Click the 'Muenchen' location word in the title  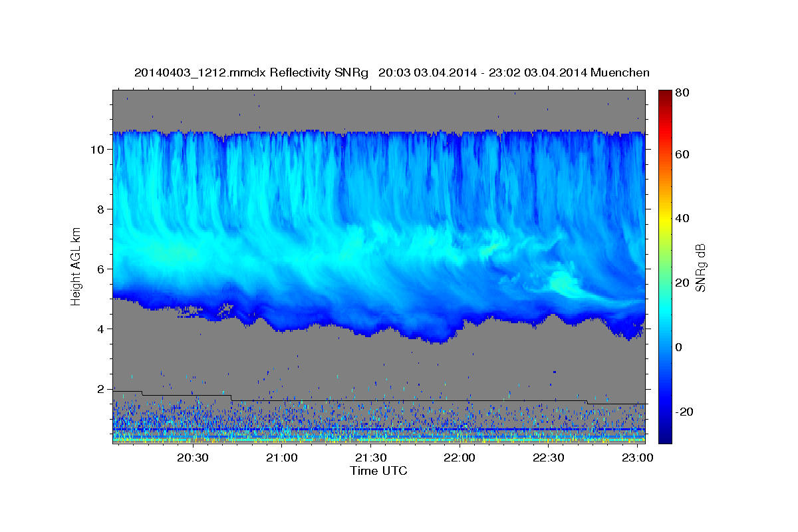619,72
